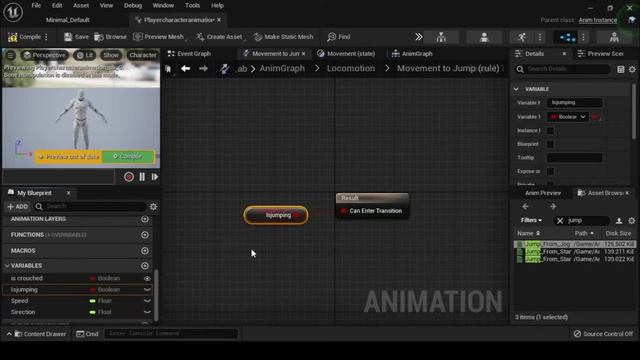Screen dimensions: 640x360
Task: Step the preview forward one frame
Action: coord(155,177)
